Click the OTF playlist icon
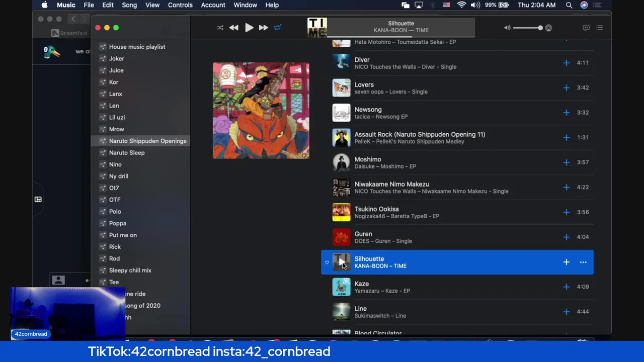Screen dimensions: 644x362 click(103, 200)
